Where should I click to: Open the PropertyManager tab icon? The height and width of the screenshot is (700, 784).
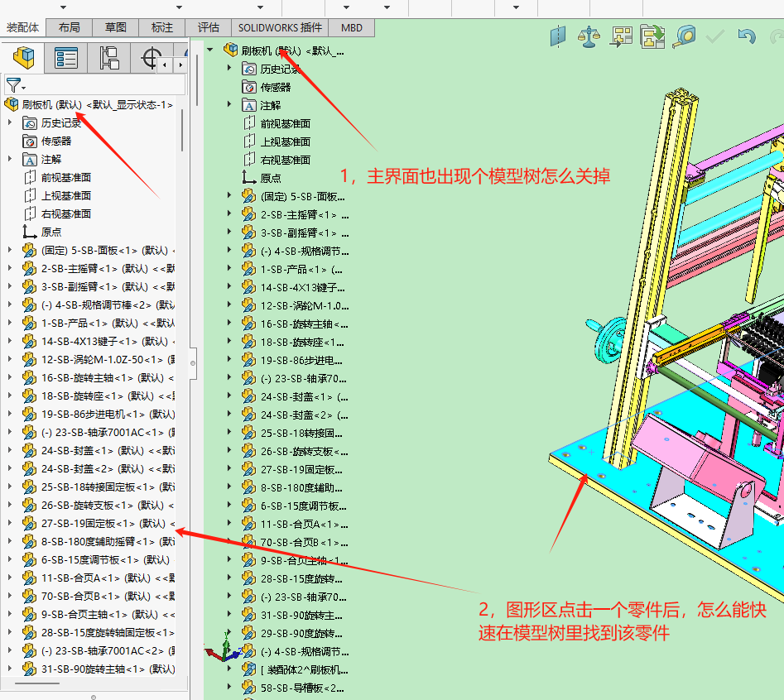[66, 58]
